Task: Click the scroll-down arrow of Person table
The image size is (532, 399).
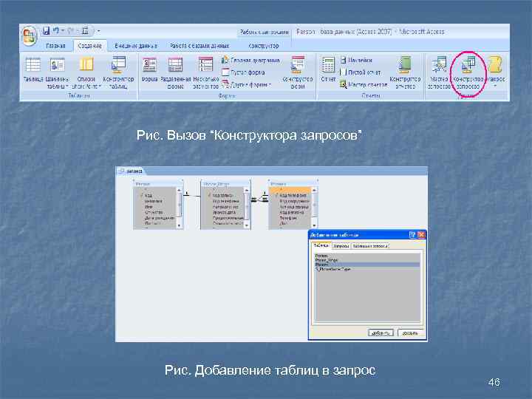Action: (179, 225)
